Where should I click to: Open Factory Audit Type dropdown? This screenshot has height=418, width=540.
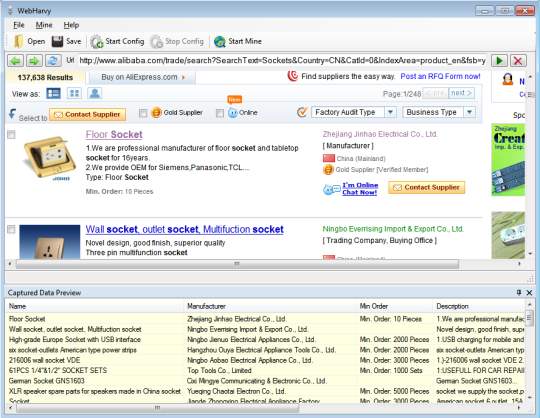click(x=354, y=112)
